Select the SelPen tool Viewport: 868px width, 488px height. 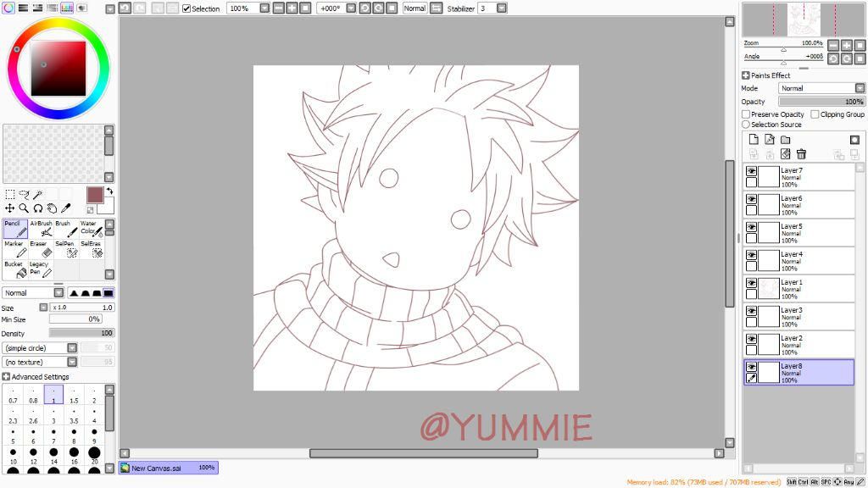tap(66, 249)
